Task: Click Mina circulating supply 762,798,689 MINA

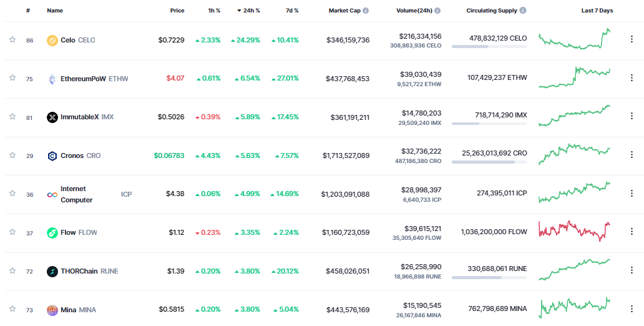Action: [497, 309]
